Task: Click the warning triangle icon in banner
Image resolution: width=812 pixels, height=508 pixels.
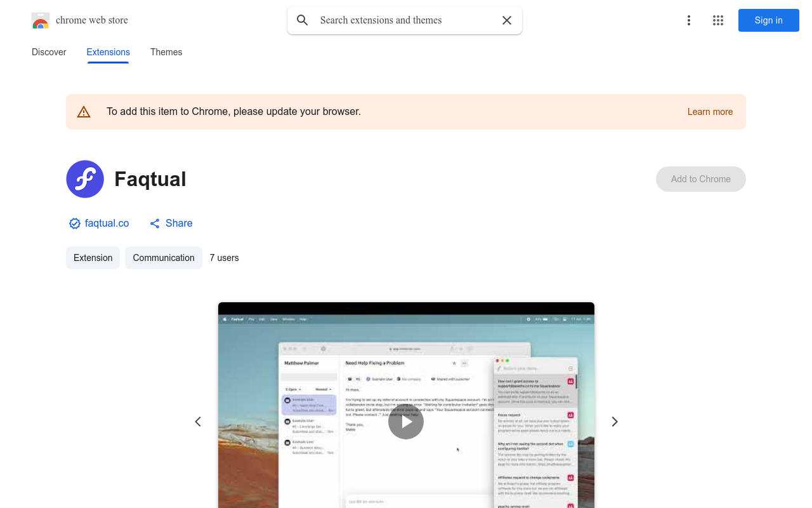Action: click(x=84, y=112)
